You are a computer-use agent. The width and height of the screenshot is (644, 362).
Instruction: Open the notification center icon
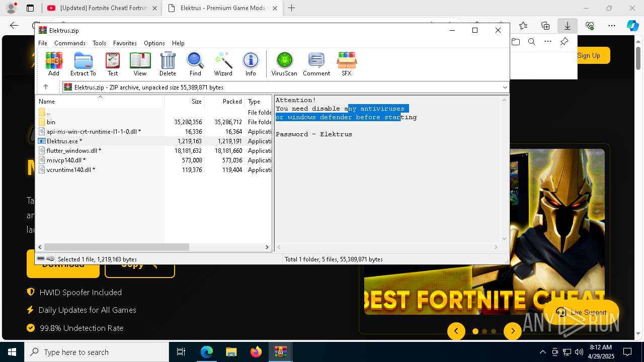(627, 352)
